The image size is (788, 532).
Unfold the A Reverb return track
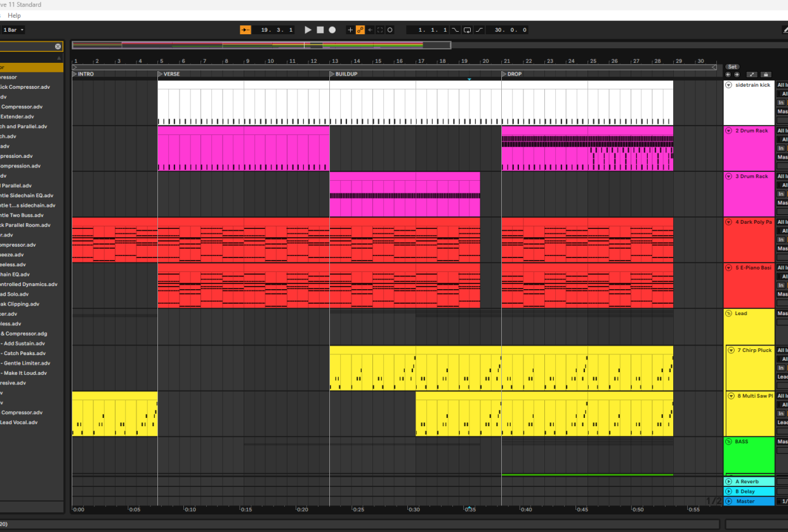pyautogui.click(x=729, y=481)
